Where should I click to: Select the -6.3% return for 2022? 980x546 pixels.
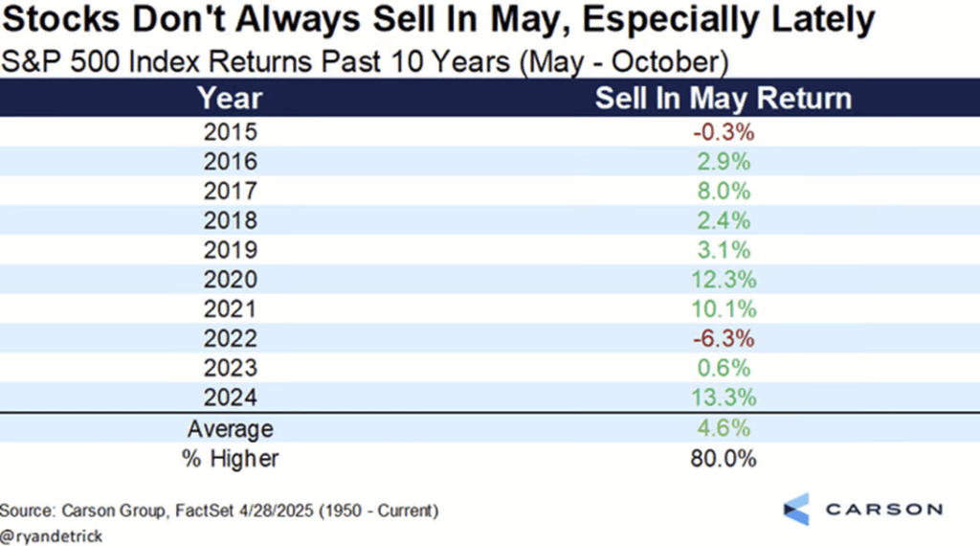pyautogui.click(x=724, y=338)
